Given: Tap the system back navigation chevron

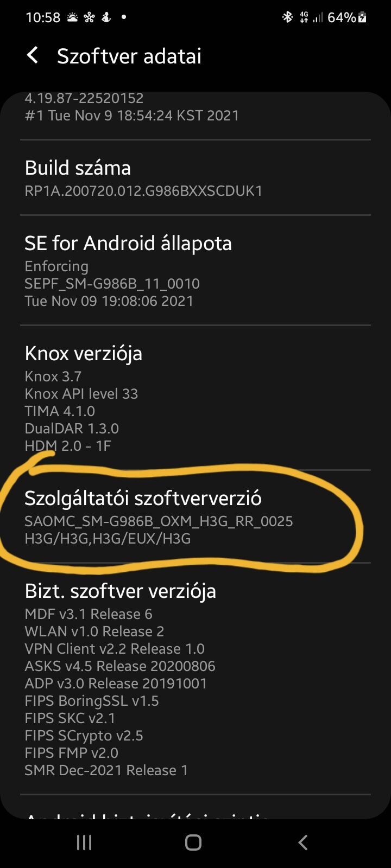Looking at the screenshot, I should point(303,842).
